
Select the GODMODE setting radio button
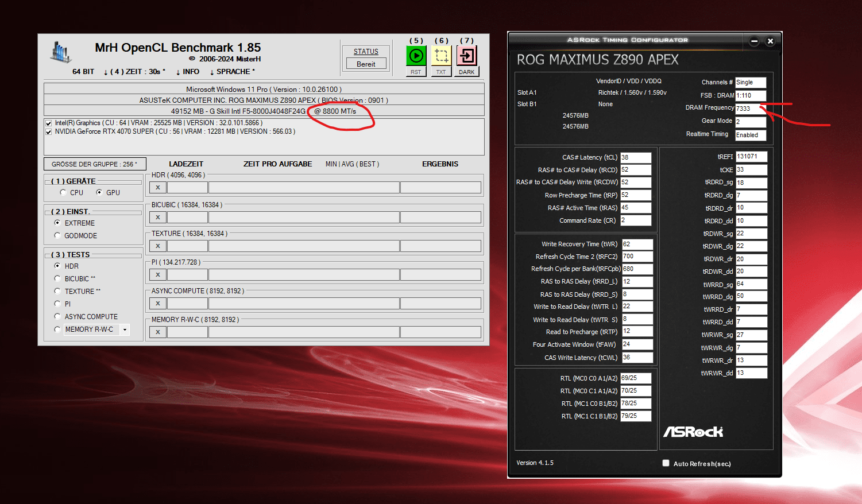[57, 235]
